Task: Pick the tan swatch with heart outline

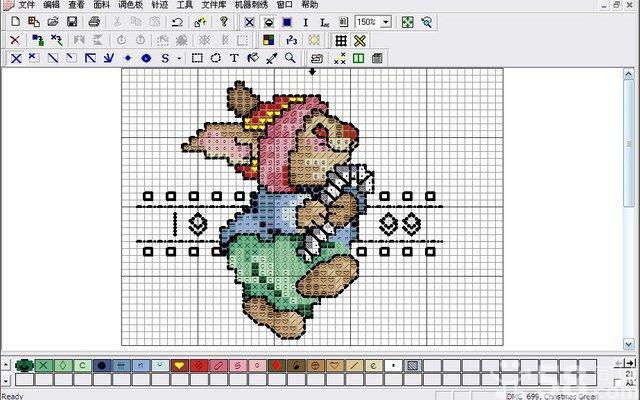Action: [x=335, y=365]
